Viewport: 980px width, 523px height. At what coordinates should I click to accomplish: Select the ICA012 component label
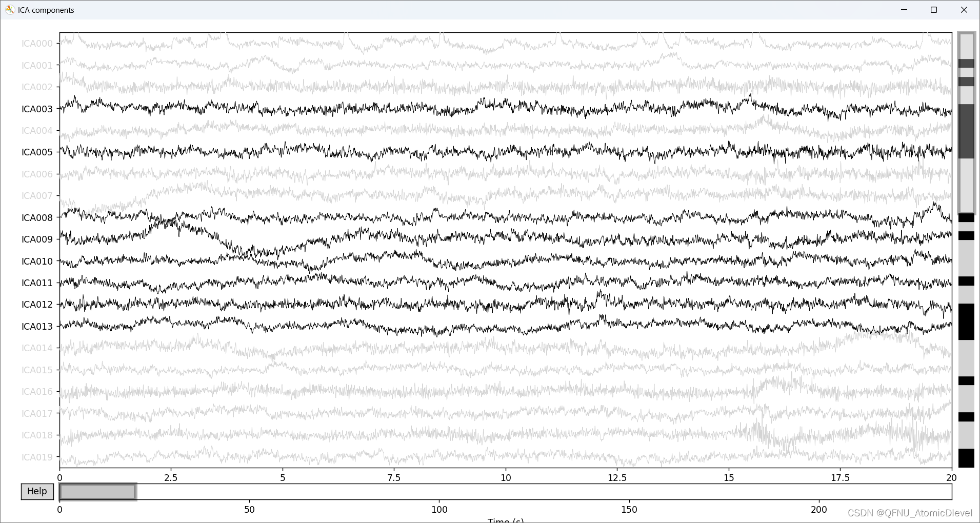point(37,305)
